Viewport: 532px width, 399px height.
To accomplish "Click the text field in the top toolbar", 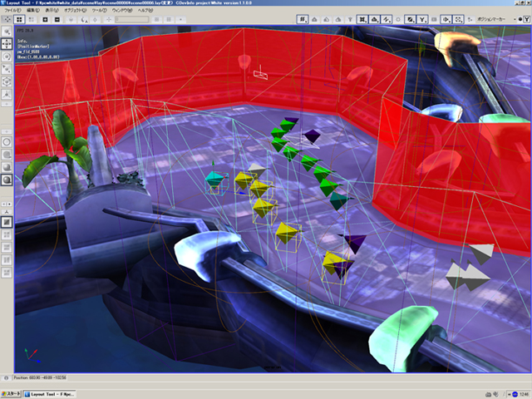I will coord(130,18).
